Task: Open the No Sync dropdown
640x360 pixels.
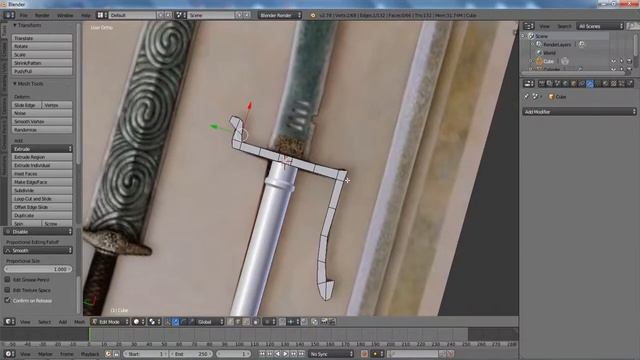Action: point(331,354)
